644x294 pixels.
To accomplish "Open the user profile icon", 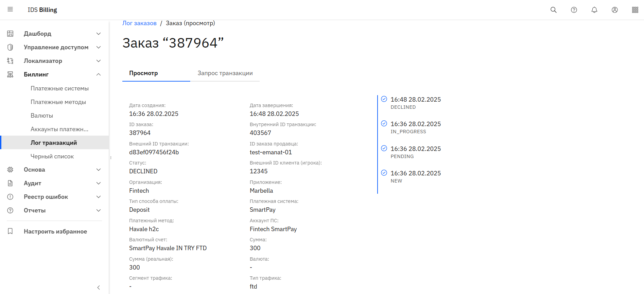I will pyautogui.click(x=614, y=10).
